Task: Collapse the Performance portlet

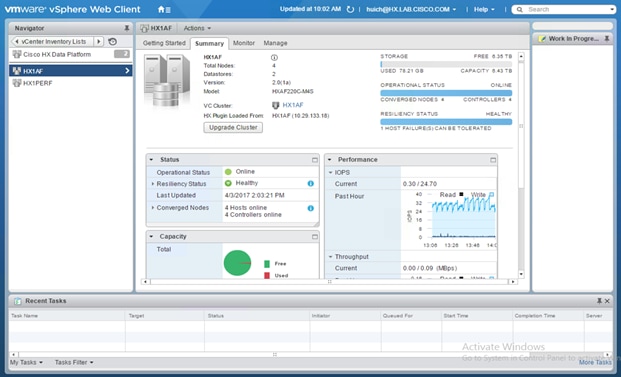Action: point(330,160)
